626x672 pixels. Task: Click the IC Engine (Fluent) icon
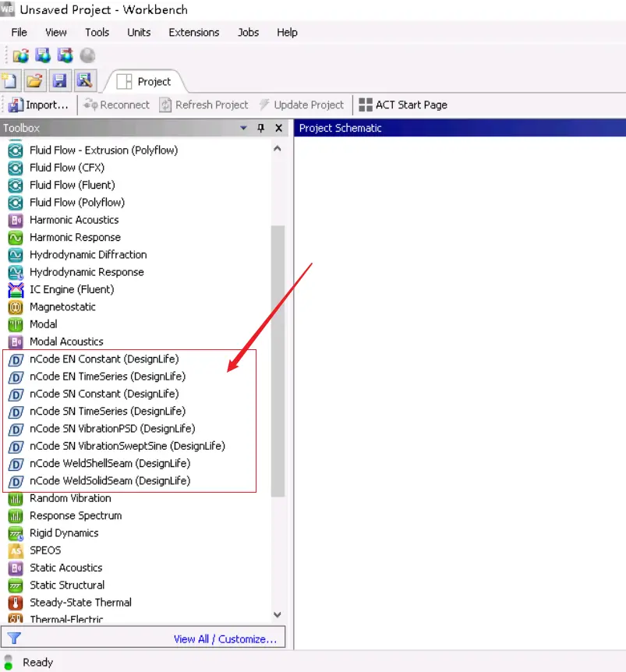pos(16,290)
